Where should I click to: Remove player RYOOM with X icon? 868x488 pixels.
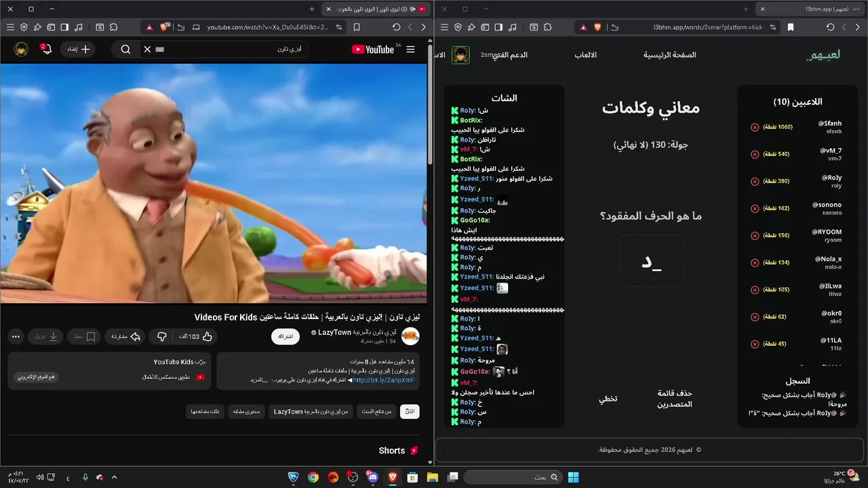(x=755, y=236)
